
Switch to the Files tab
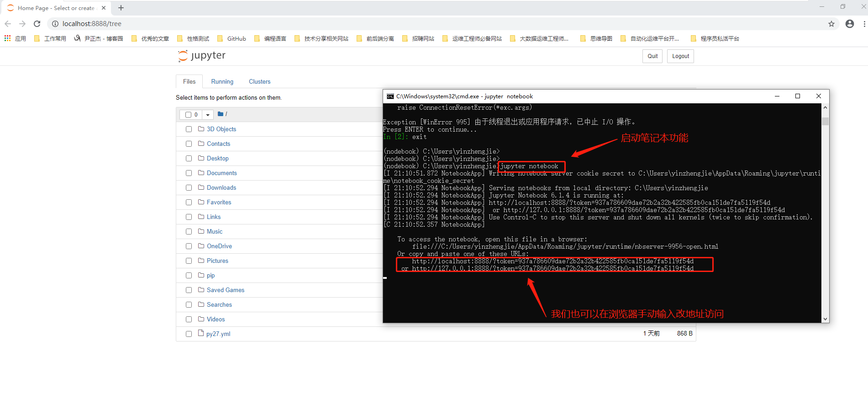(189, 81)
